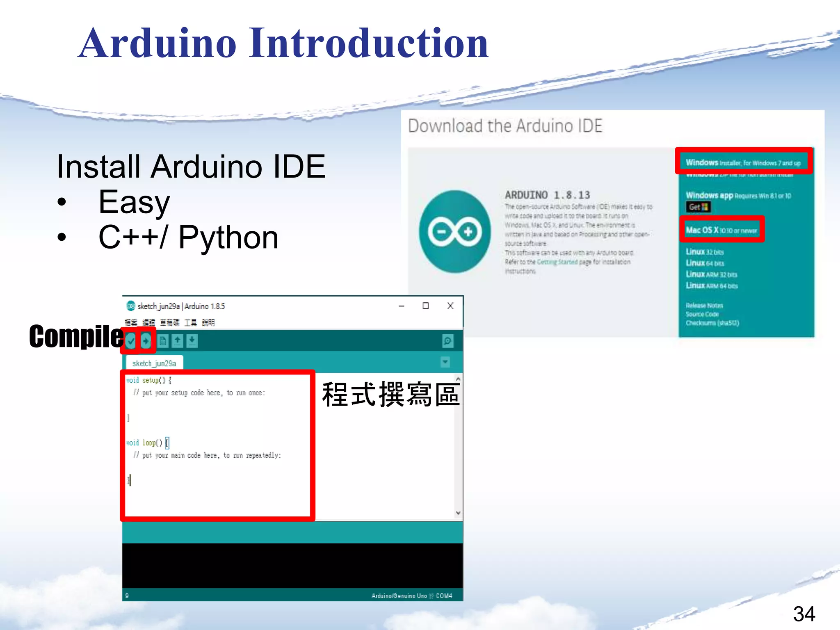Open the Release Notes link
This screenshot has height=630, width=840.
click(x=704, y=305)
